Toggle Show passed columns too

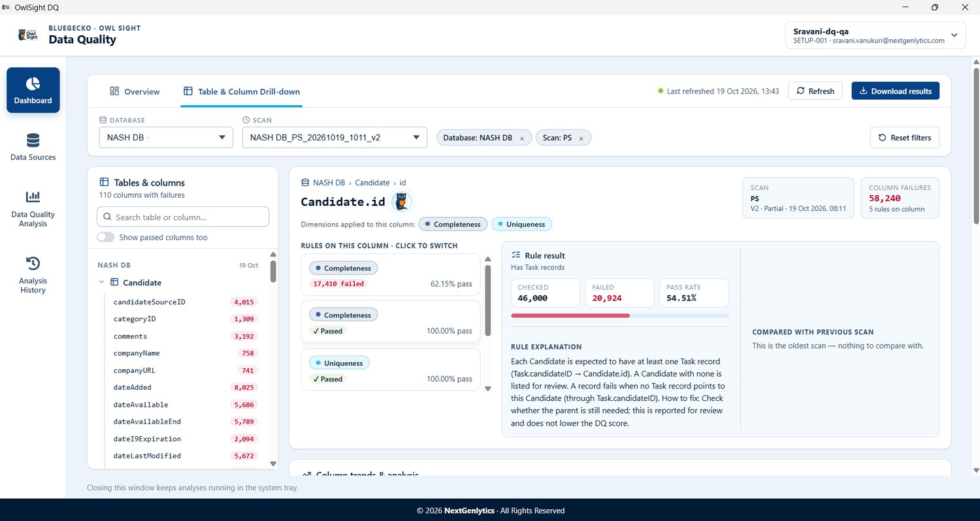106,238
